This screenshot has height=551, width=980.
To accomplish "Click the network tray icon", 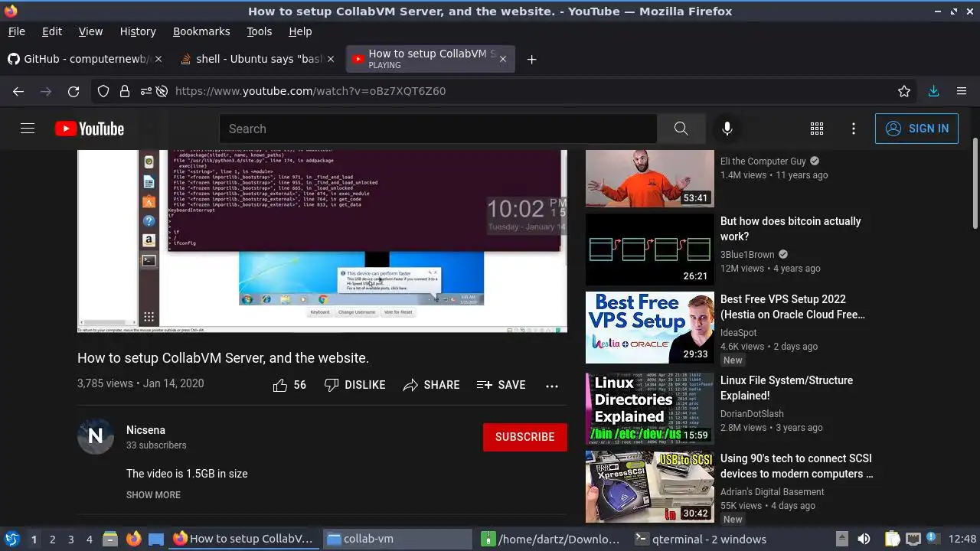I will (x=913, y=539).
